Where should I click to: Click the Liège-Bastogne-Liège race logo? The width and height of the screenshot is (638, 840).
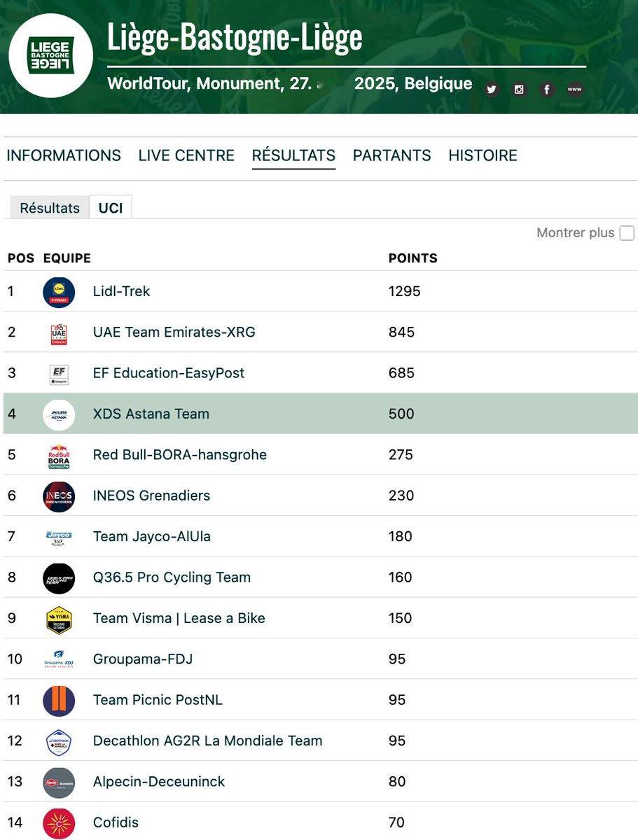[x=50, y=55]
